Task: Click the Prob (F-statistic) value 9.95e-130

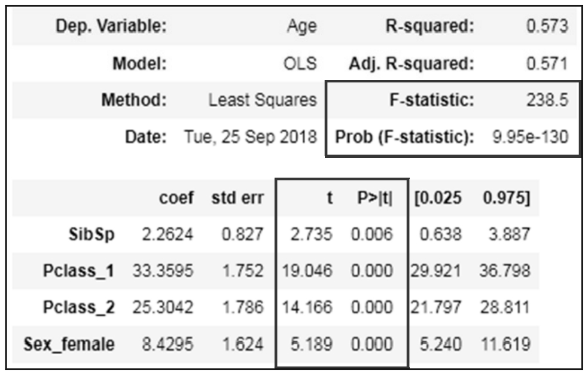Action: [529, 137]
